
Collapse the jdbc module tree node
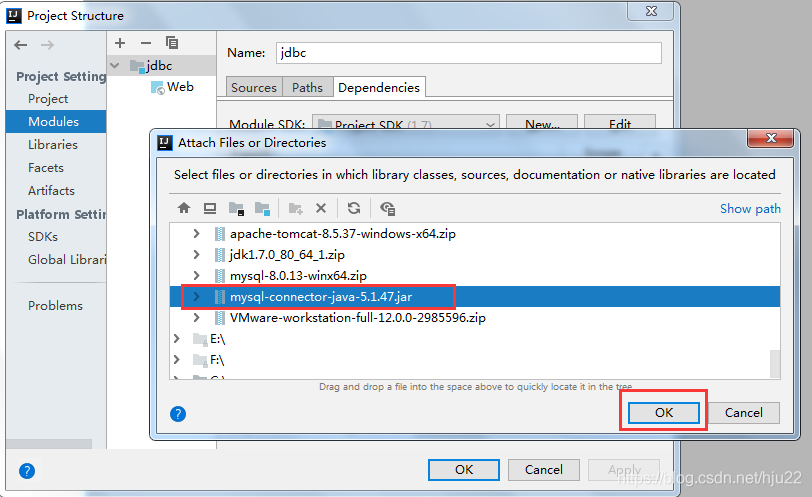point(115,66)
